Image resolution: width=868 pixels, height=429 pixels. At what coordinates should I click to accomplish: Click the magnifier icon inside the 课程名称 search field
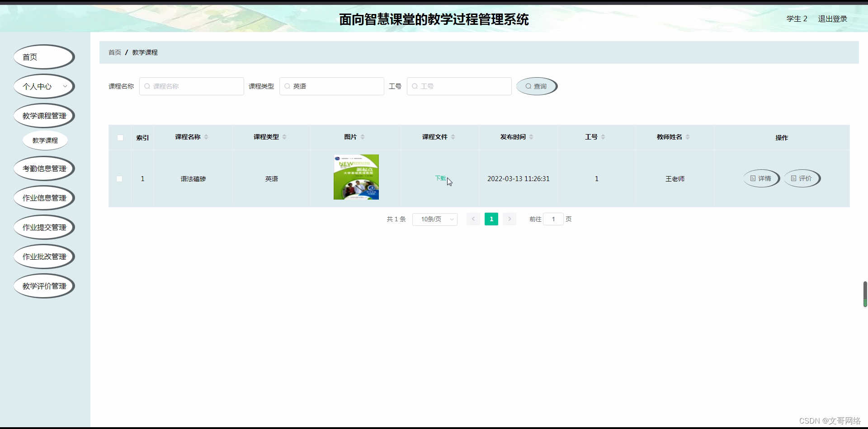coord(148,86)
